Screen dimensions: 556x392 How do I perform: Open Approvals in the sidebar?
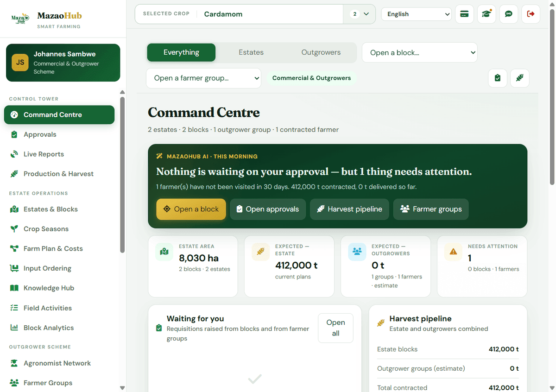pyautogui.click(x=59, y=134)
